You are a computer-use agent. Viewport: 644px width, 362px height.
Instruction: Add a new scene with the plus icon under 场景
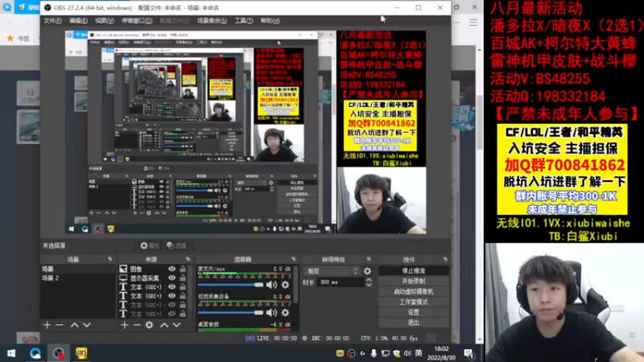[47, 325]
